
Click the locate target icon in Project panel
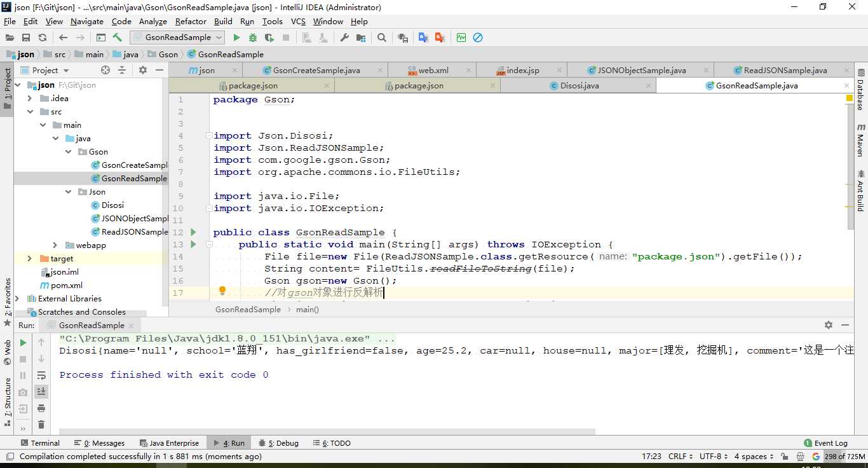pyautogui.click(x=105, y=70)
